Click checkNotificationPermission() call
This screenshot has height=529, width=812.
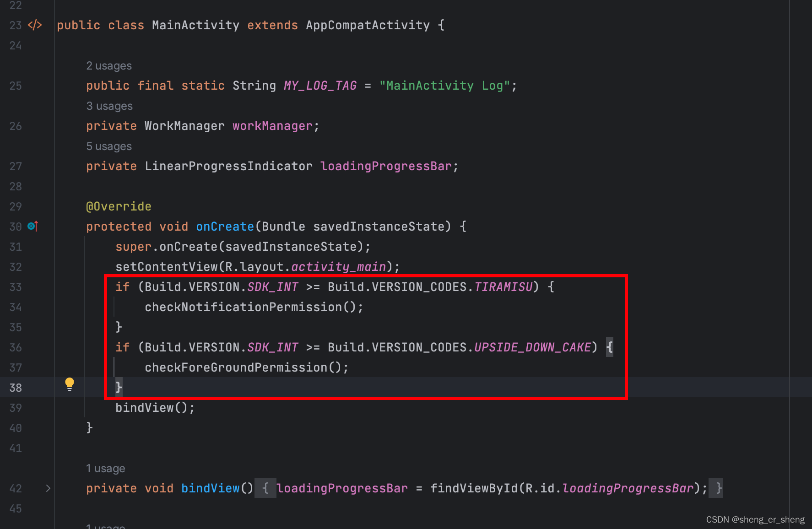pyautogui.click(x=250, y=307)
